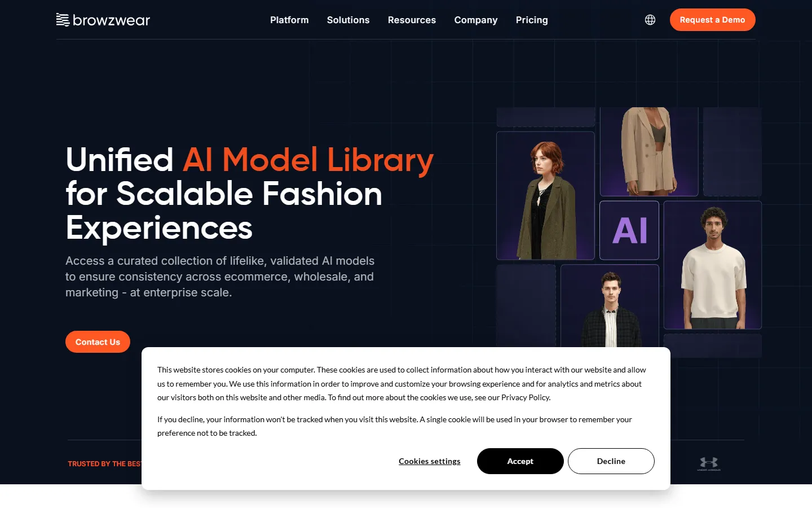This screenshot has height=508, width=812.
Task: Decline cookies in the banner
Action: [x=611, y=461]
